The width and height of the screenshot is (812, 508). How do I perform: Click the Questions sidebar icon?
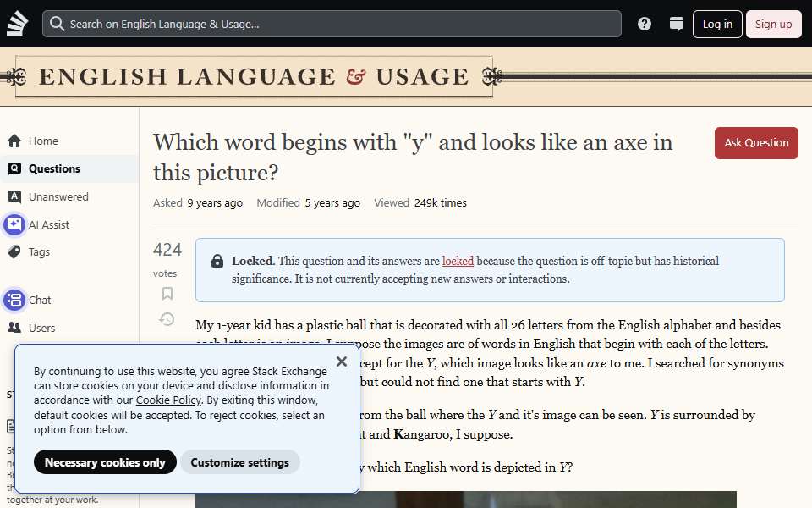point(14,168)
